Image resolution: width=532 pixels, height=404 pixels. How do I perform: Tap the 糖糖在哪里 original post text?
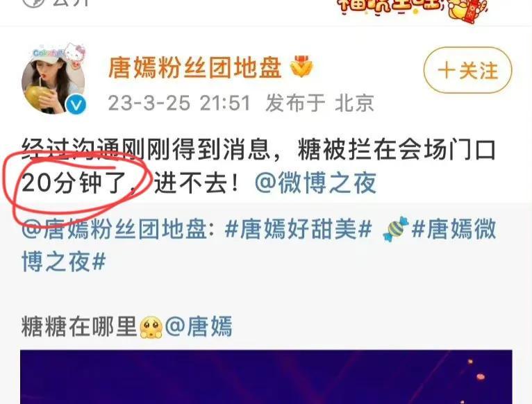coord(78,326)
